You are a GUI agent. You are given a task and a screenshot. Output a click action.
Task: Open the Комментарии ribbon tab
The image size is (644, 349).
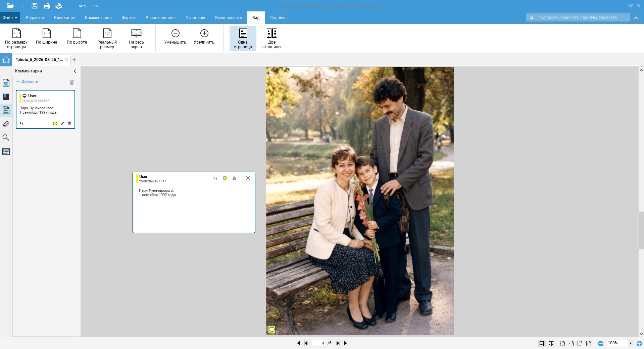click(x=98, y=18)
